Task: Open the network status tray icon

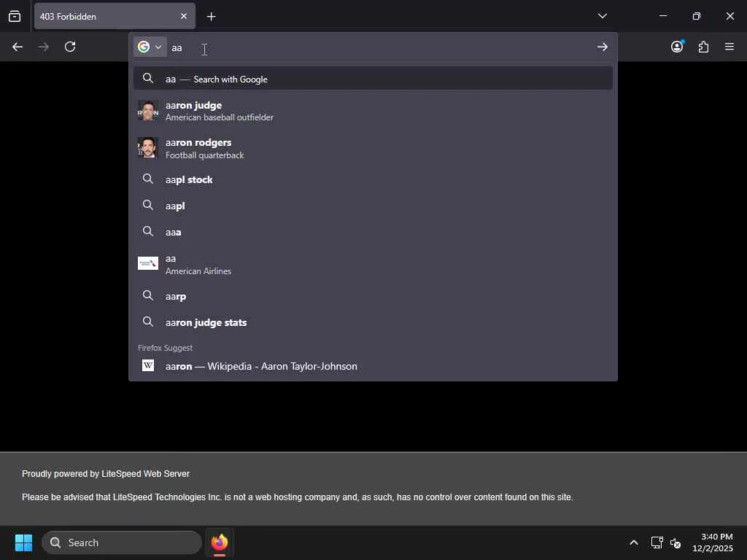Action: [x=657, y=542]
